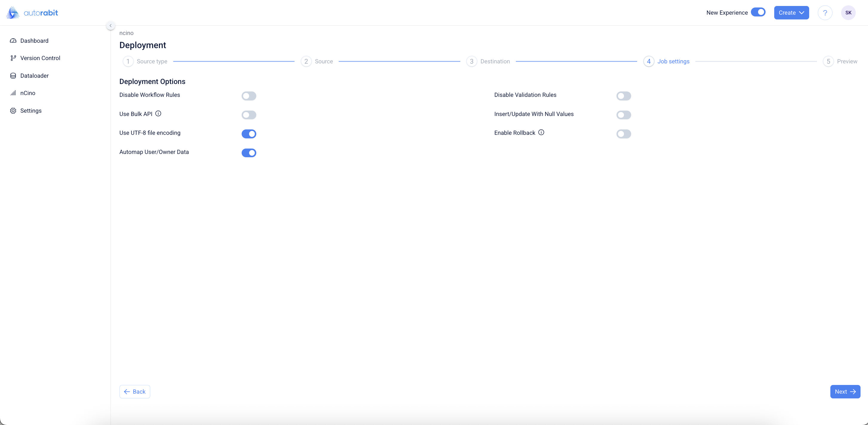Screen dimensions: 868x425
Task: Expand the Create dropdown
Action: [x=791, y=13]
